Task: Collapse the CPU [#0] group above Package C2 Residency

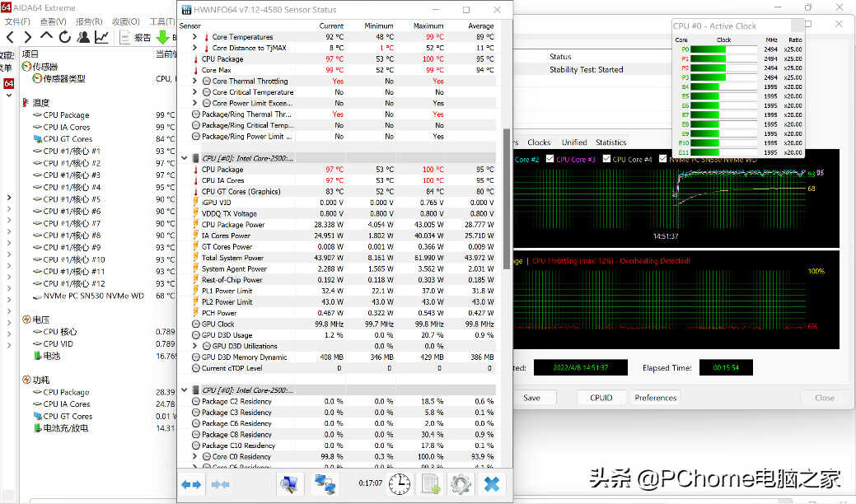Action: coord(185,390)
